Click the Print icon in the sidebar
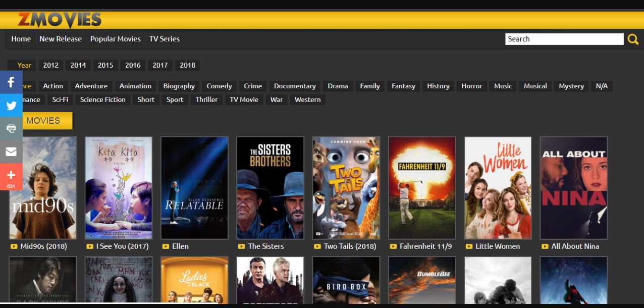Image resolution: width=644 pixels, height=308 pixels. pyautogui.click(x=11, y=128)
